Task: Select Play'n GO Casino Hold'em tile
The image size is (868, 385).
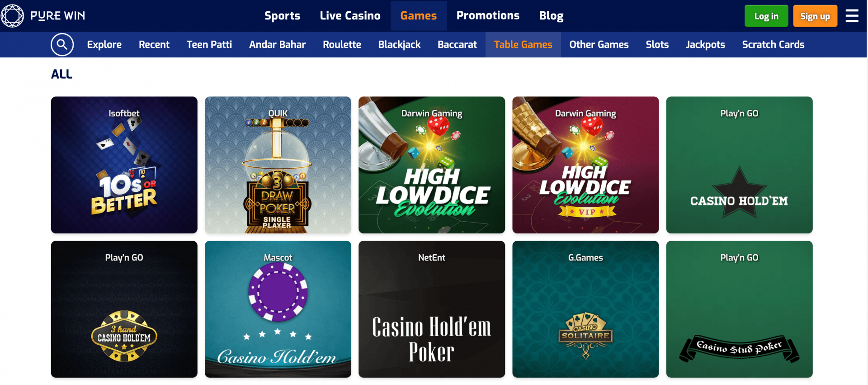Action: point(739,165)
